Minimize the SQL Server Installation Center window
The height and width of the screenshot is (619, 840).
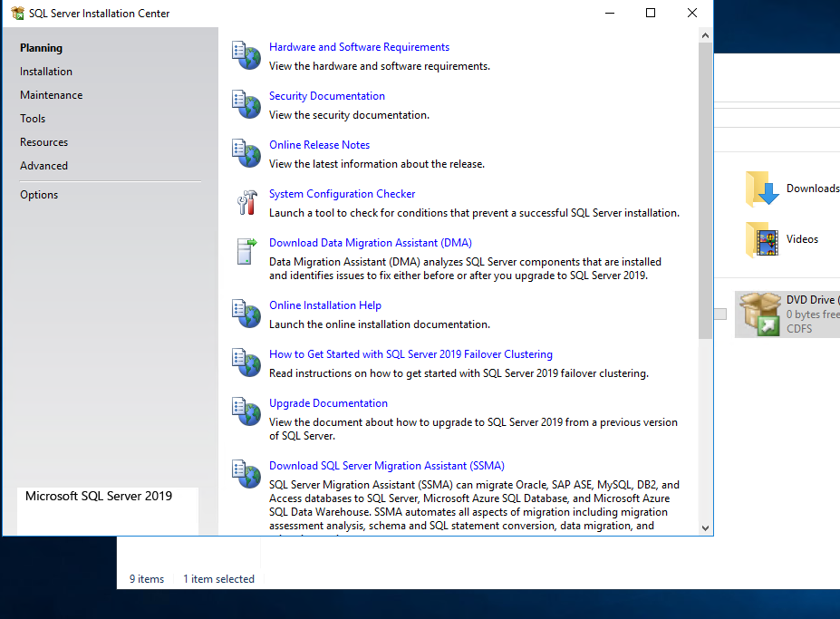(x=610, y=13)
